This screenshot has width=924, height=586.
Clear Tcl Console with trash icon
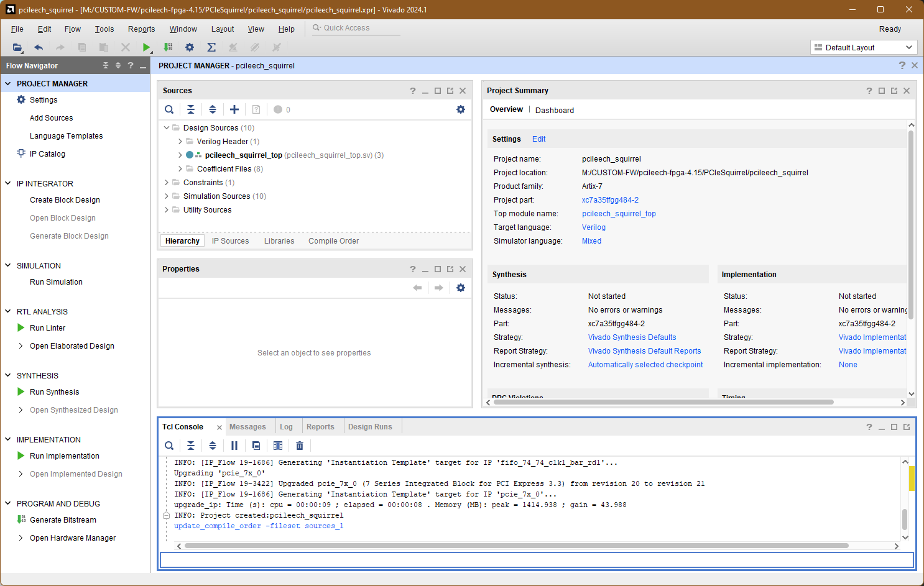click(x=300, y=446)
